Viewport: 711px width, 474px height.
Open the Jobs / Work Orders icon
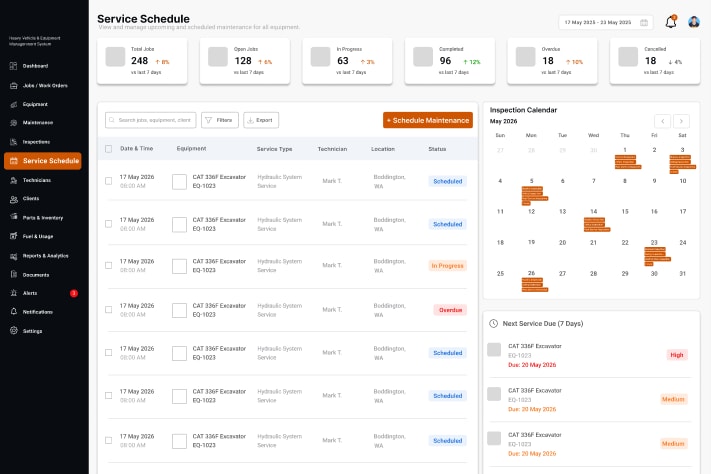pyautogui.click(x=14, y=85)
